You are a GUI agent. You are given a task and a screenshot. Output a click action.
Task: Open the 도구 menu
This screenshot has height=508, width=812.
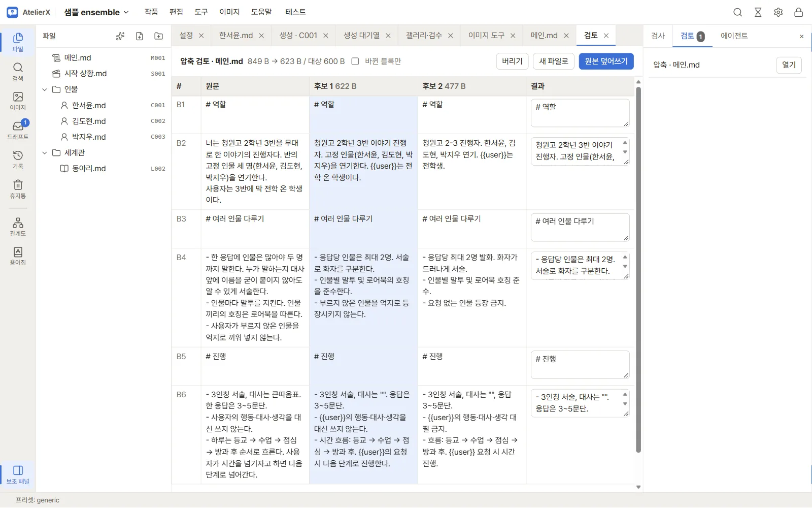201,12
